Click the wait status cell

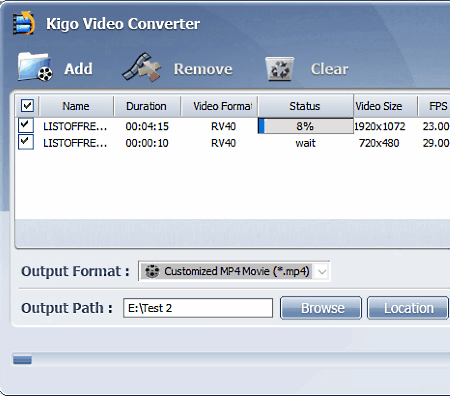click(305, 143)
